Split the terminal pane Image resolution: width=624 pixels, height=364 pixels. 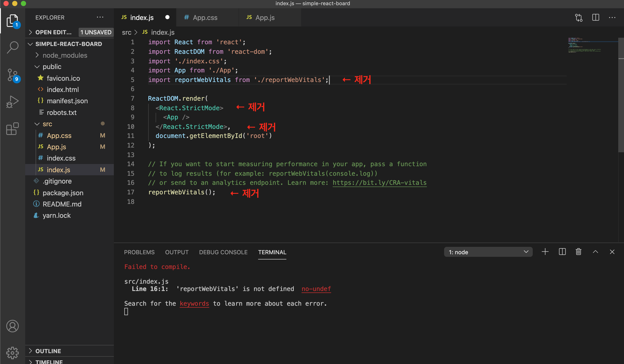click(x=562, y=252)
